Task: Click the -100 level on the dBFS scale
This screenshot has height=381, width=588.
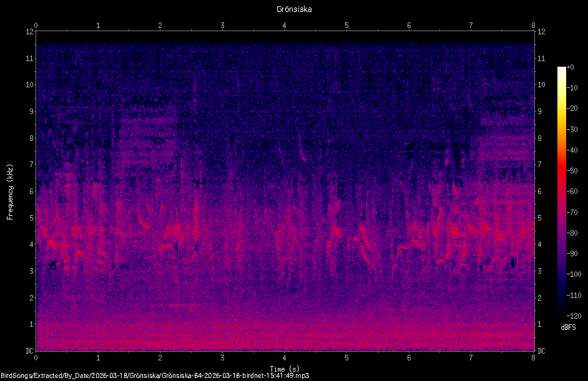Action: tap(574, 274)
